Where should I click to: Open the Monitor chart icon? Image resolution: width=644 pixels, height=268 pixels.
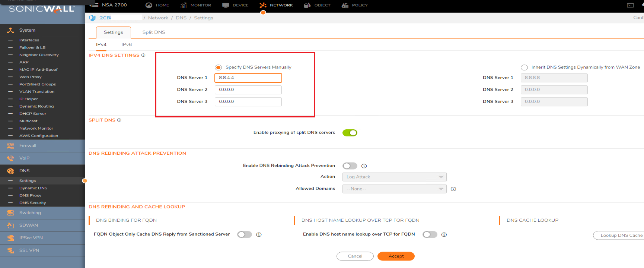(x=184, y=5)
